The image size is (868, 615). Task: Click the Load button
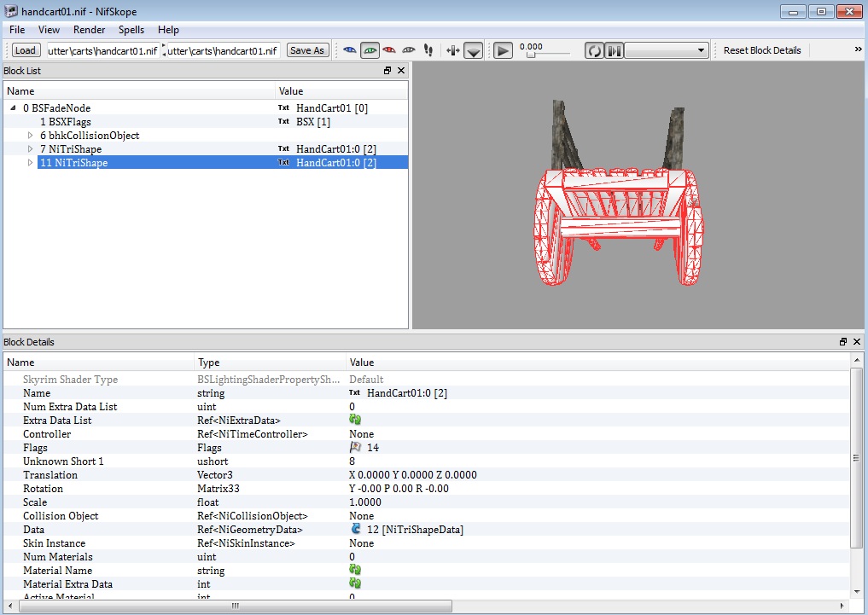coord(26,50)
